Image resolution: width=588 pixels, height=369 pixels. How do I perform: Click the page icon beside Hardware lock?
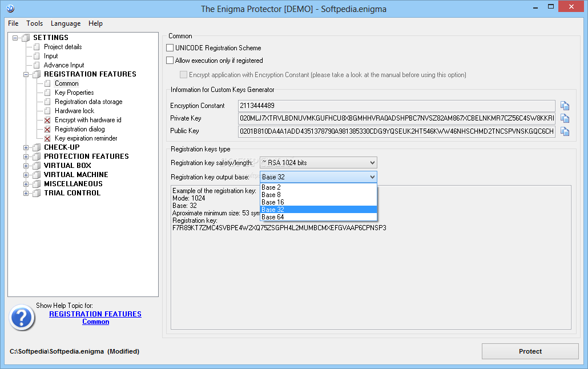(x=47, y=111)
